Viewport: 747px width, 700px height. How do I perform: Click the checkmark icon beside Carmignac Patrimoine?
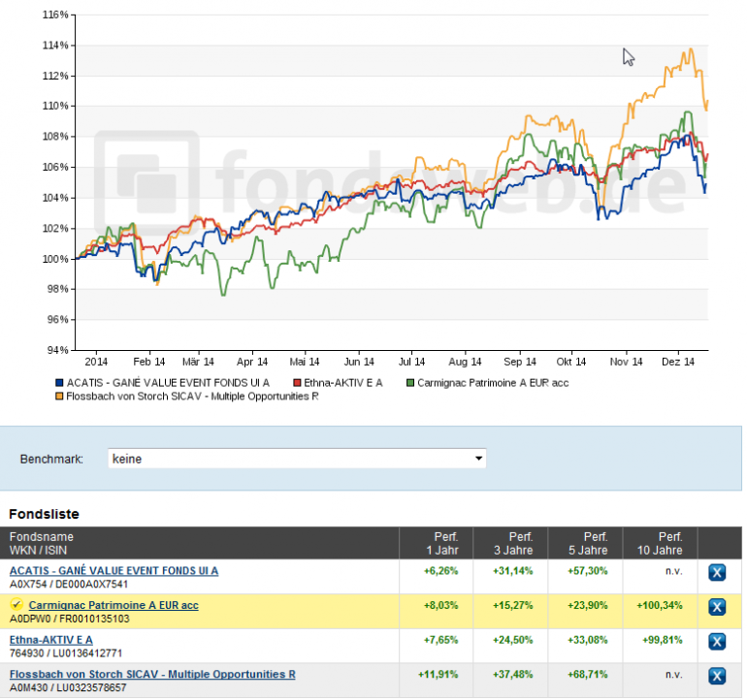click(16, 606)
